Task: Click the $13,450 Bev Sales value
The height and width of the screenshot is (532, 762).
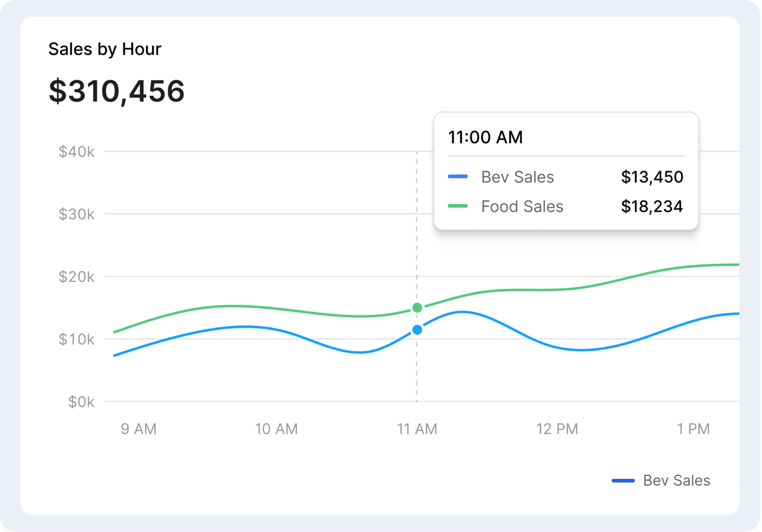Action: [652, 177]
